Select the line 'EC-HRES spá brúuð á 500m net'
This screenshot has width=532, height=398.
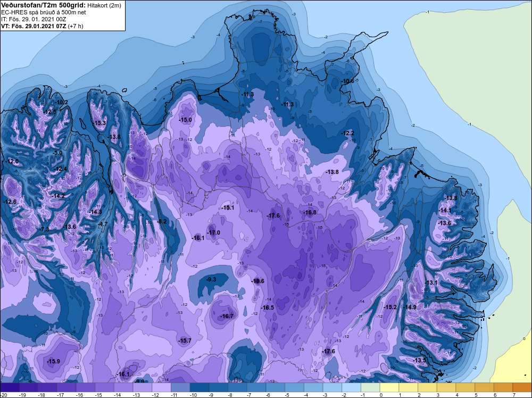[x=44, y=13]
